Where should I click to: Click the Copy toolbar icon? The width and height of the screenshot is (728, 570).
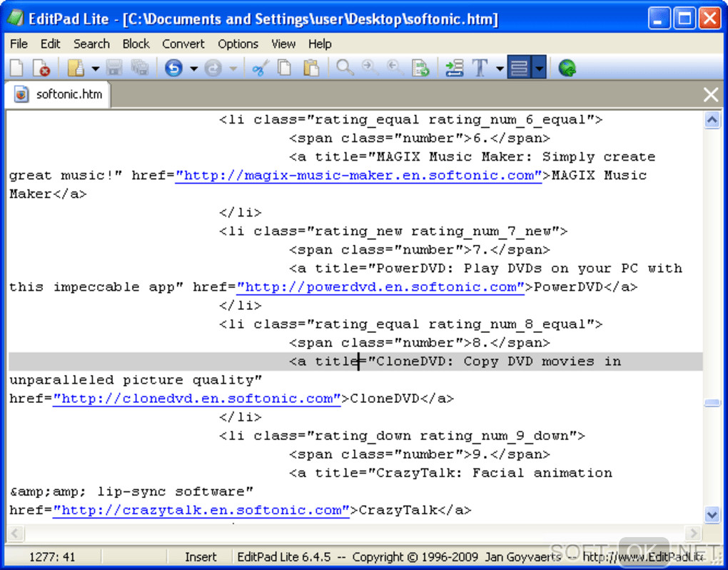pyautogui.click(x=284, y=68)
